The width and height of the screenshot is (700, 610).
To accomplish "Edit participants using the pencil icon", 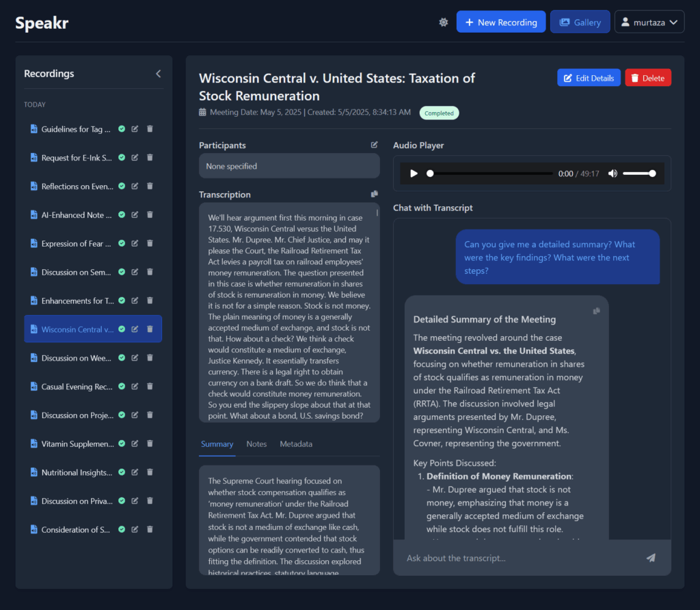I will click(374, 145).
